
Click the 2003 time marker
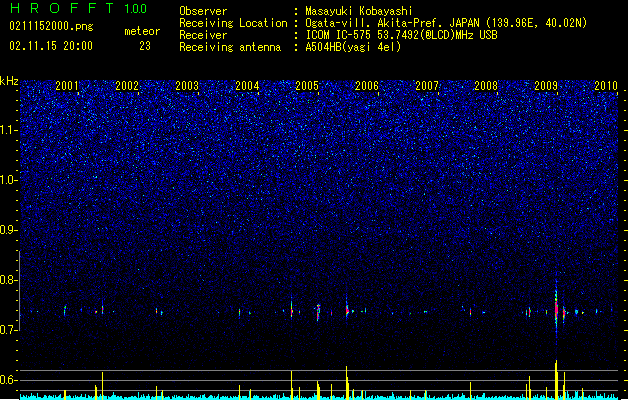tap(187, 85)
